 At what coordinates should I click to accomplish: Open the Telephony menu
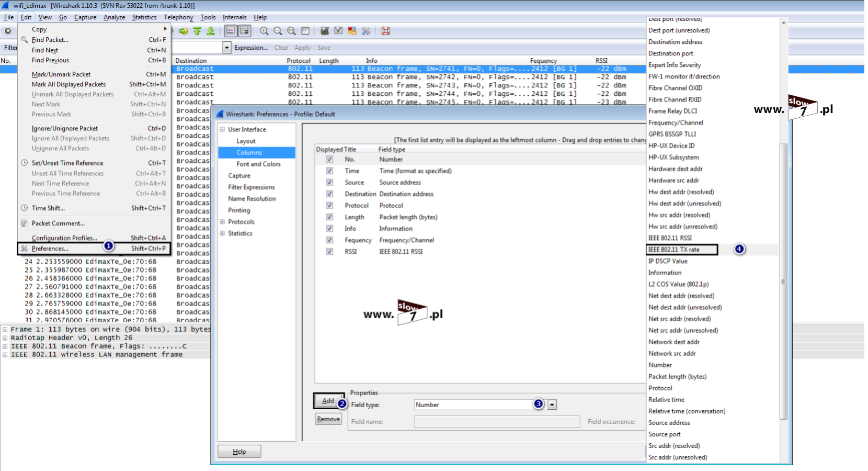(x=178, y=17)
